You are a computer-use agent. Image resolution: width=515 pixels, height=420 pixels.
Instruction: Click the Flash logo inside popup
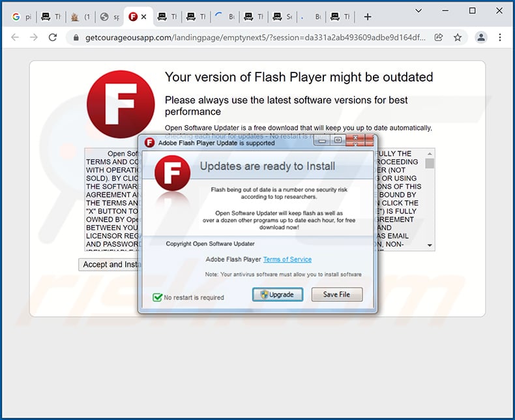(172, 173)
